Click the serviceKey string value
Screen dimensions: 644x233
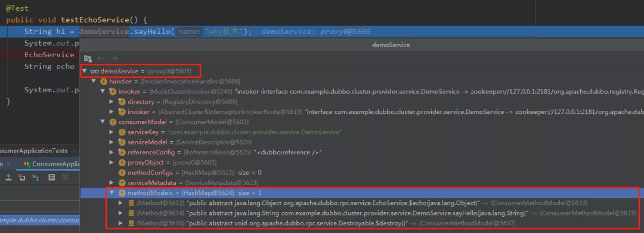255,132
